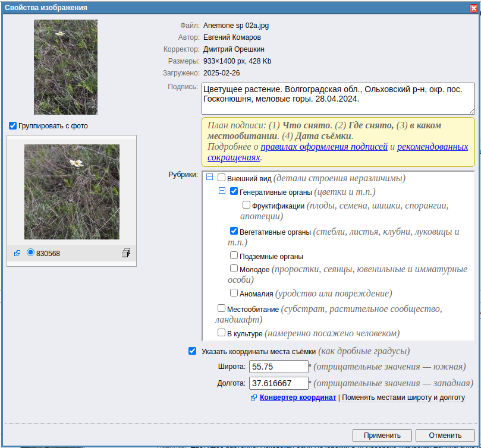The image size is (481, 448).
Task: Open 'Конвертер координат' link
Action: [x=298, y=397]
